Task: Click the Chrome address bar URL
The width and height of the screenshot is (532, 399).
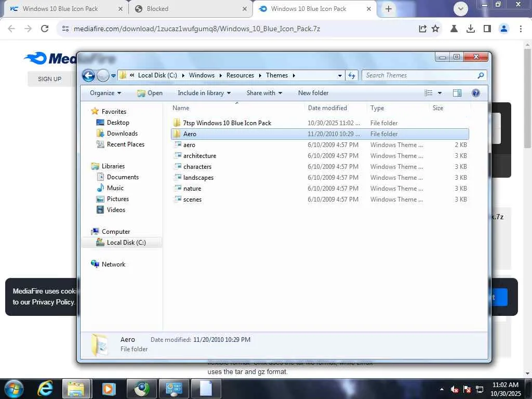Action: click(197, 29)
